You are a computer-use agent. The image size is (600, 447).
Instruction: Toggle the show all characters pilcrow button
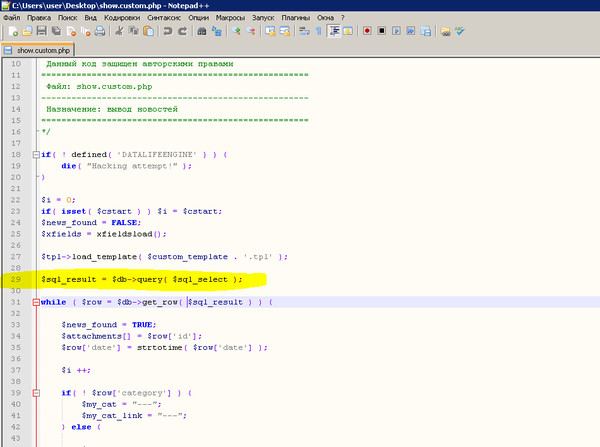[319, 31]
